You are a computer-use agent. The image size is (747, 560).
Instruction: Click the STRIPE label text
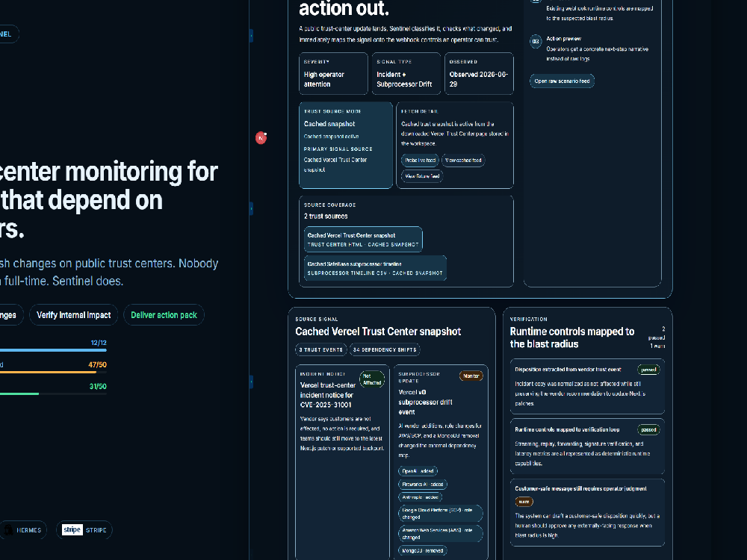coord(96,530)
